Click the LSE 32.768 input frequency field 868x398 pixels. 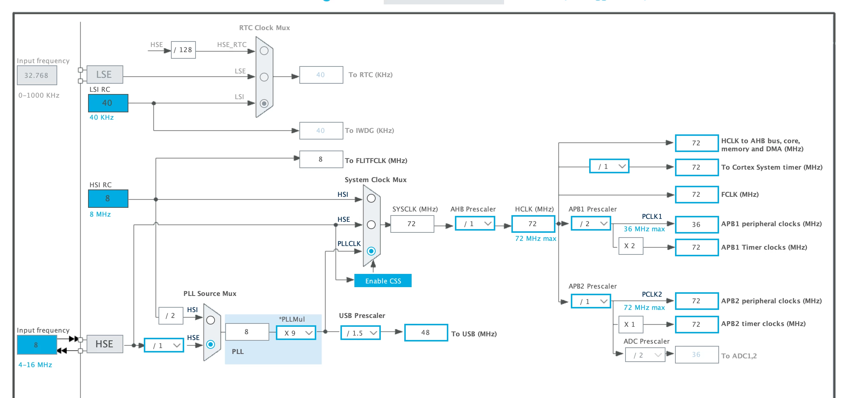tap(37, 75)
